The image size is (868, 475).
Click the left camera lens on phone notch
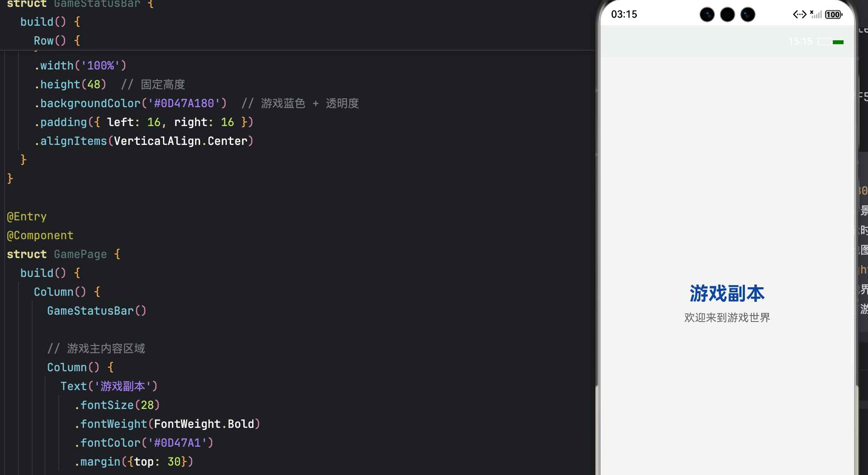tap(707, 15)
